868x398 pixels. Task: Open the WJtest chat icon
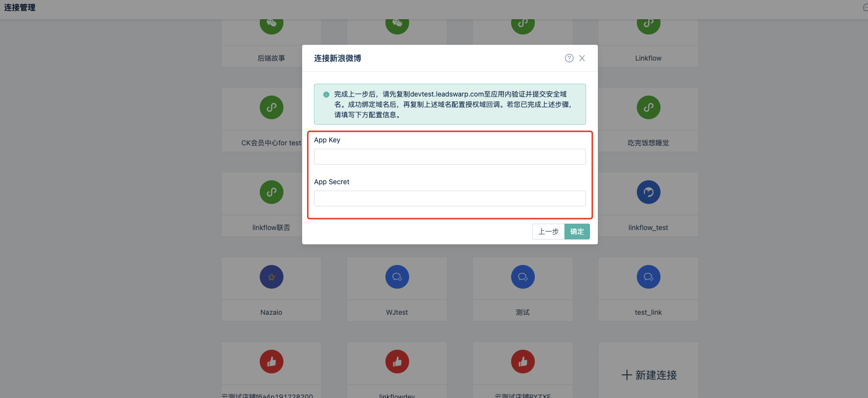coord(397,277)
